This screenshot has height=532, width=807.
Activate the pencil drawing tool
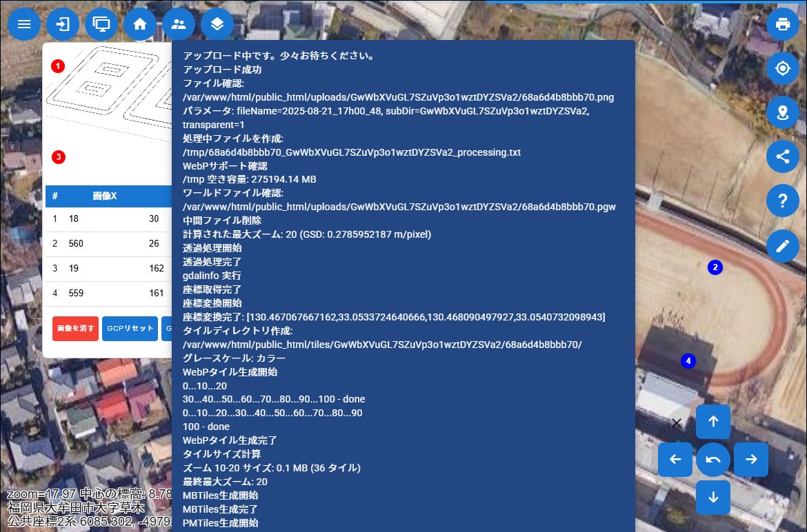pyautogui.click(x=782, y=245)
